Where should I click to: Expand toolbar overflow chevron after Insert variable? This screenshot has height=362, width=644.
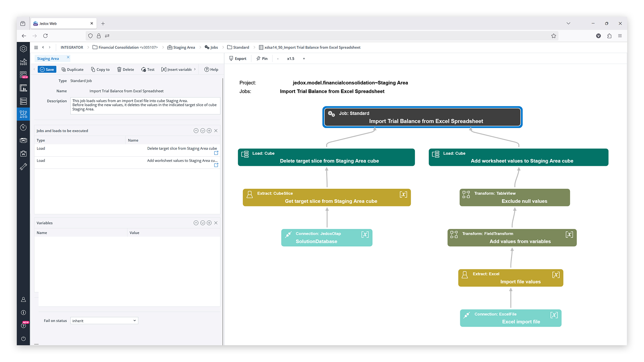[x=195, y=69]
